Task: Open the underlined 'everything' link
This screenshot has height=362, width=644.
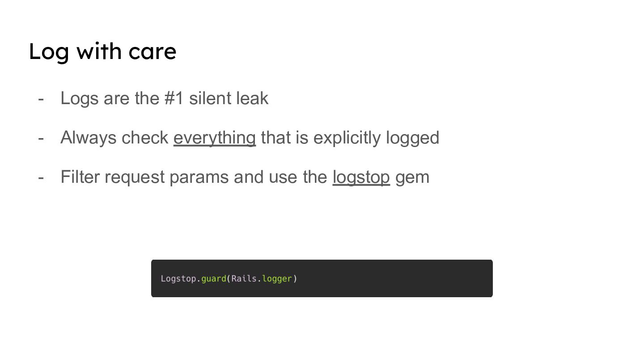Action: click(214, 138)
